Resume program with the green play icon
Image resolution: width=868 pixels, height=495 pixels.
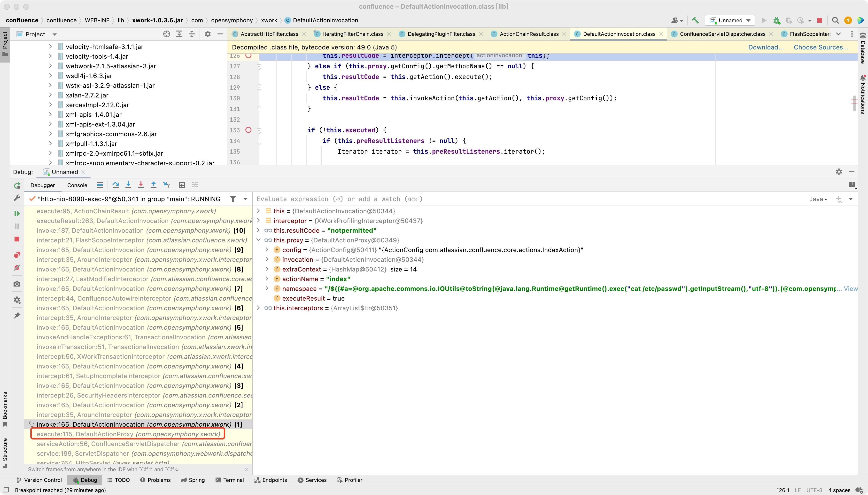pos(17,214)
